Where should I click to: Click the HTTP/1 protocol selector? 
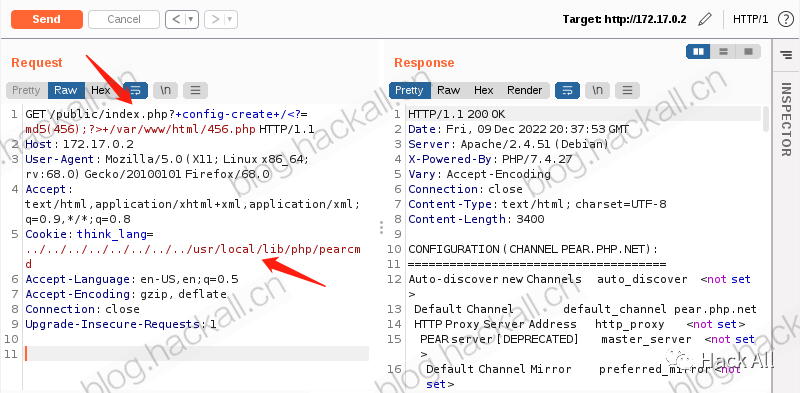pyautogui.click(x=750, y=19)
